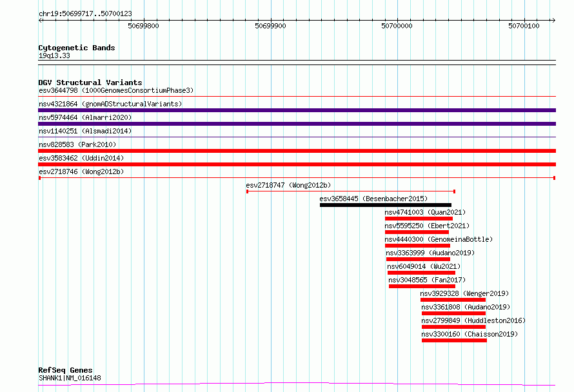The height and width of the screenshot is (392, 574).
Task: Select the 19q13.33 band label
Action: pos(54,55)
